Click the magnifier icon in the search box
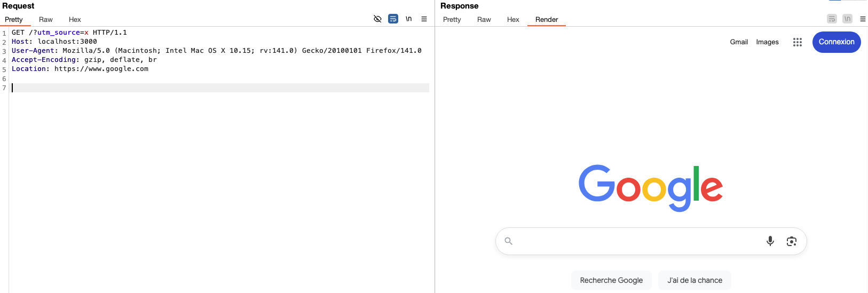 [x=508, y=241]
